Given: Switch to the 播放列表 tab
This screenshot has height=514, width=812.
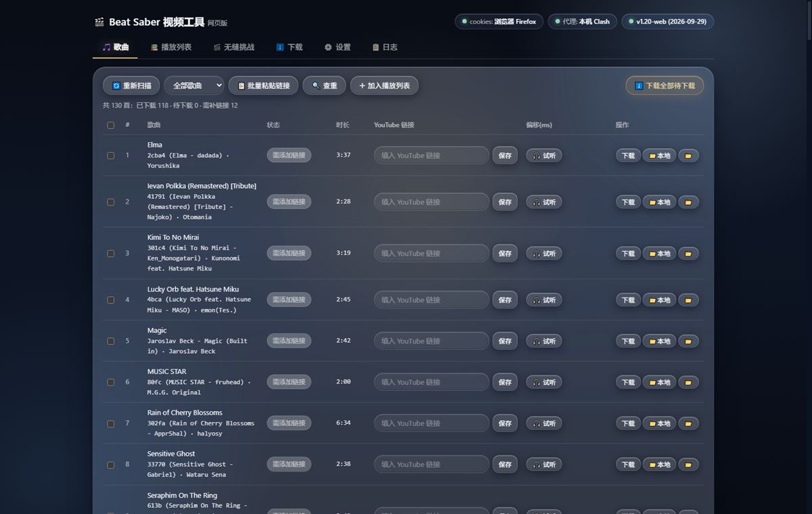Looking at the screenshot, I should tap(171, 47).
